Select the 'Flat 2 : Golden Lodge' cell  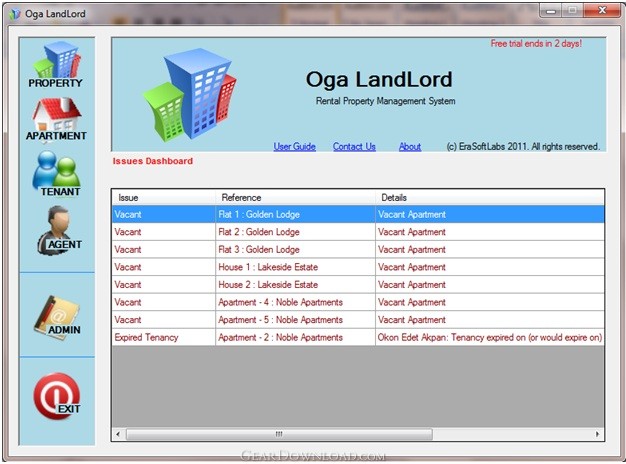295,232
